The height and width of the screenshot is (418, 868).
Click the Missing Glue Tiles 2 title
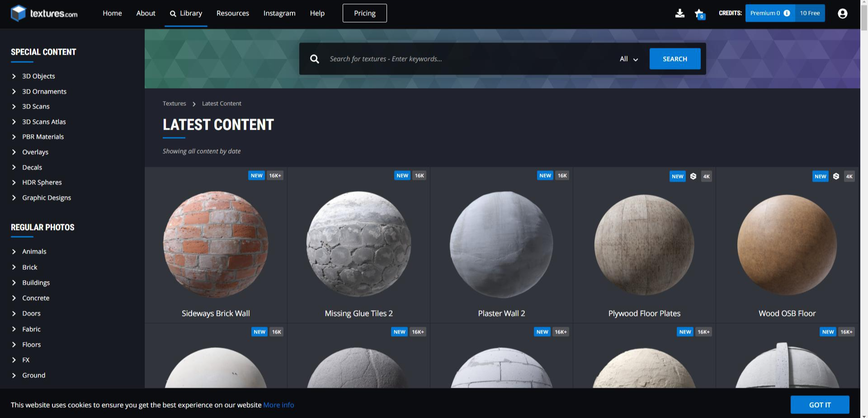[x=359, y=313]
